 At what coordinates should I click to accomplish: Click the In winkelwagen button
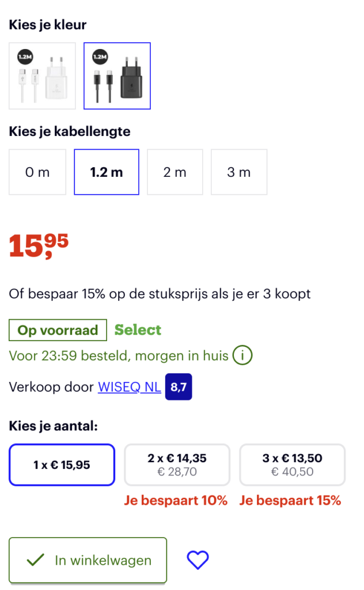point(88,560)
